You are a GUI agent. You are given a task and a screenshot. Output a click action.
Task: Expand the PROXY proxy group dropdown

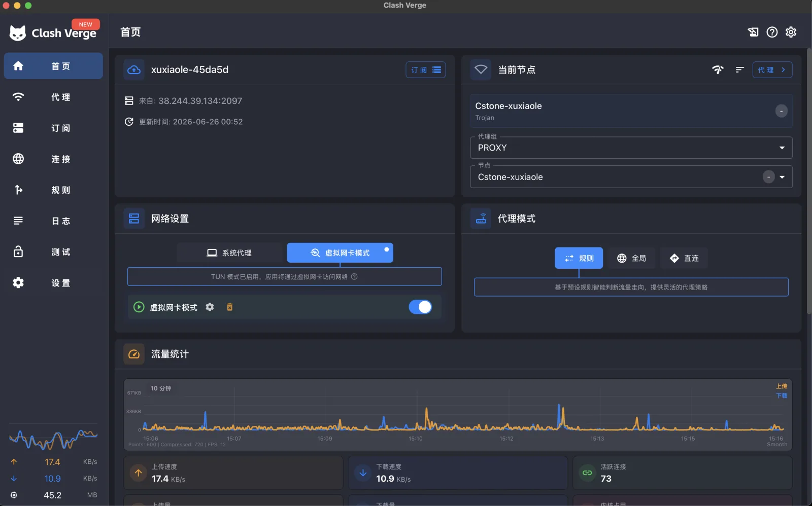coord(631,148)
